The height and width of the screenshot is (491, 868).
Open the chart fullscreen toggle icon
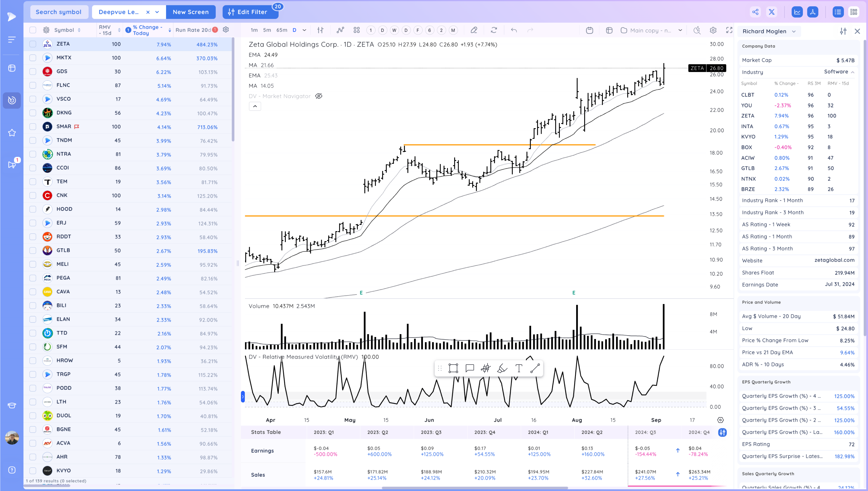point(729,30)
